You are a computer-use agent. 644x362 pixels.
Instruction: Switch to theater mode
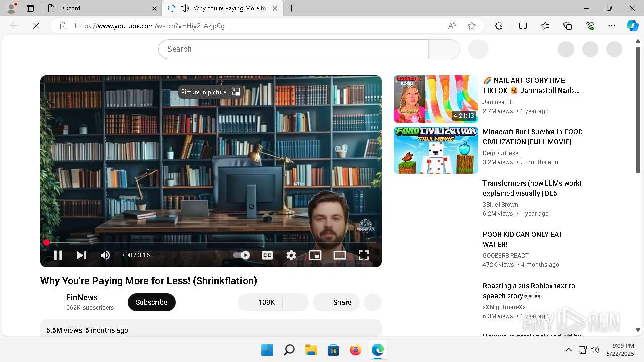click(340, 255)
